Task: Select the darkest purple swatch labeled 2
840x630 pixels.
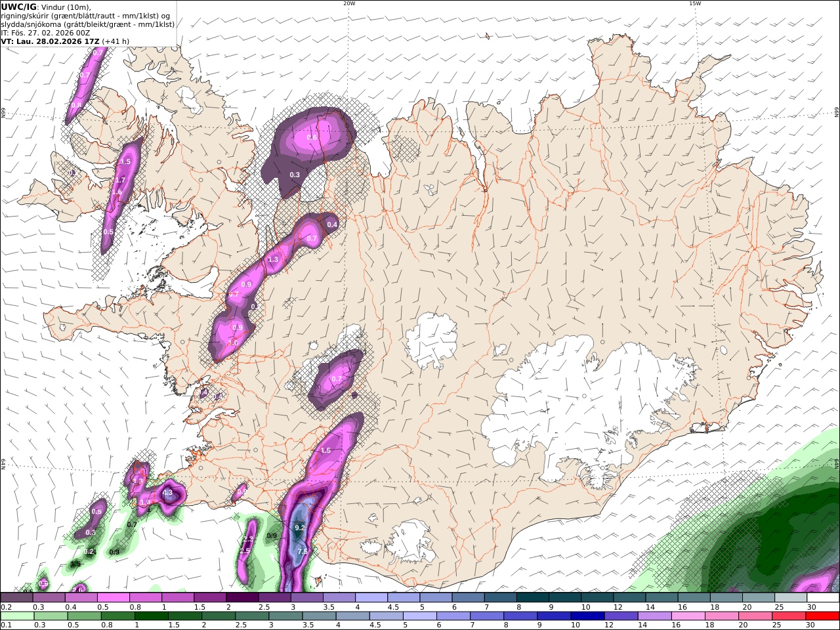Action: (x=242, y=598)
